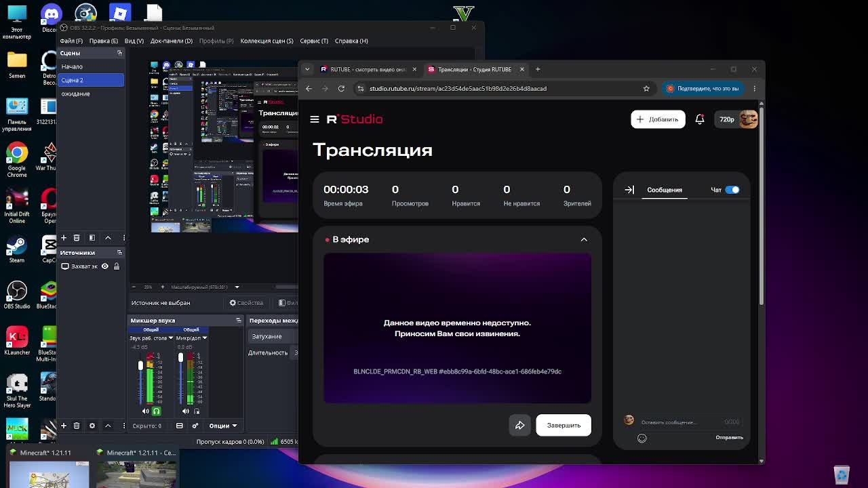Undock the Сцены panel via its dock icon
Screen dimensions: 868x488
click(x=119, y=53)
